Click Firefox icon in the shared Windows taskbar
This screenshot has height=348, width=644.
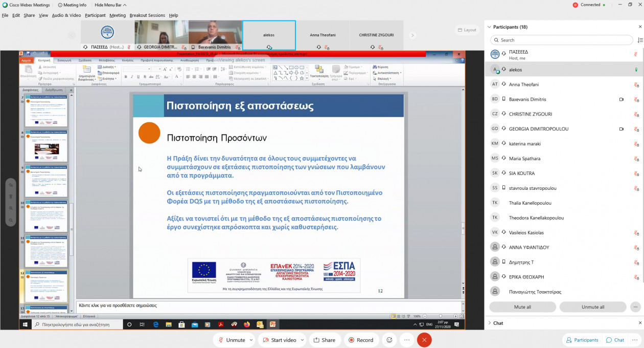247,324
